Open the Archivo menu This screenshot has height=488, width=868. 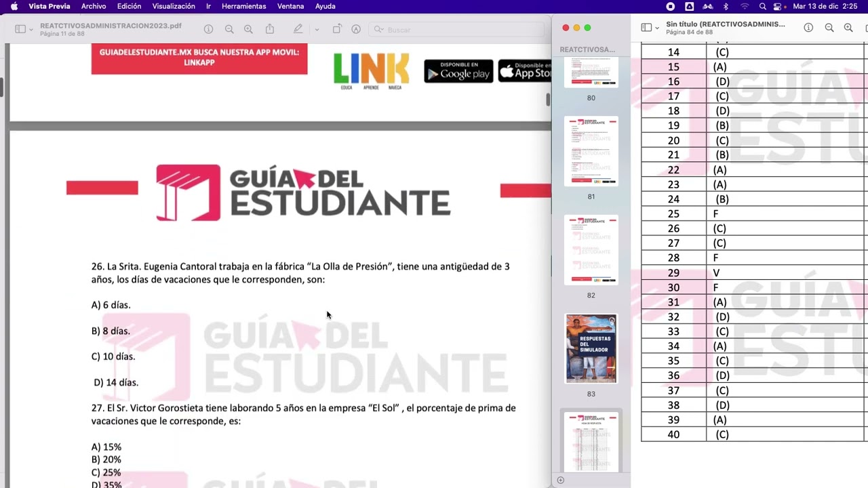[x=94, y=6]
